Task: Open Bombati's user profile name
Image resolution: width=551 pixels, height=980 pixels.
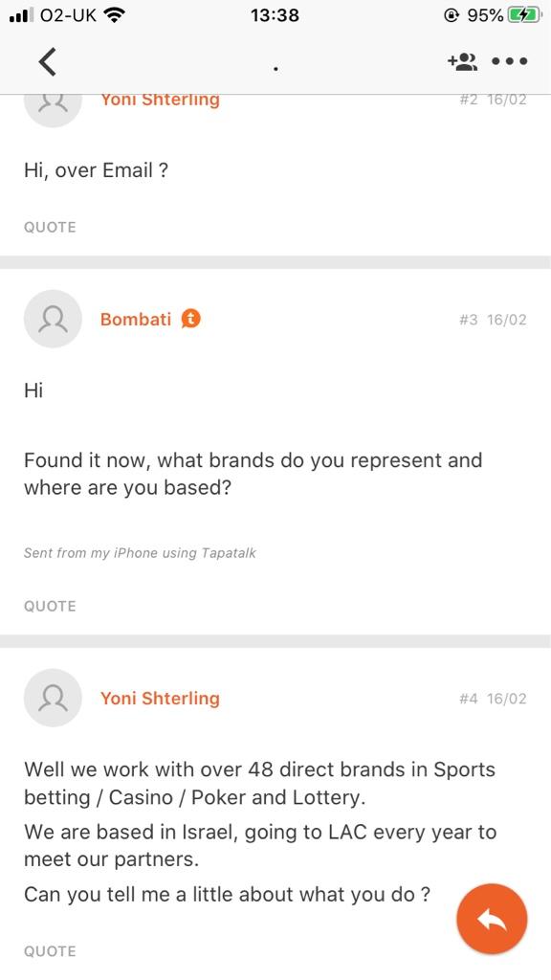Action: coord(136,319)
